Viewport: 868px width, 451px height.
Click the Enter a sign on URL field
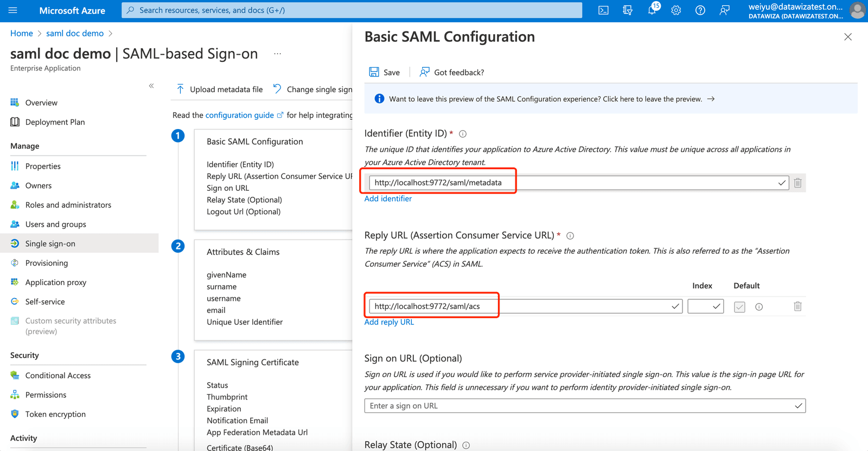pos(585,406)
